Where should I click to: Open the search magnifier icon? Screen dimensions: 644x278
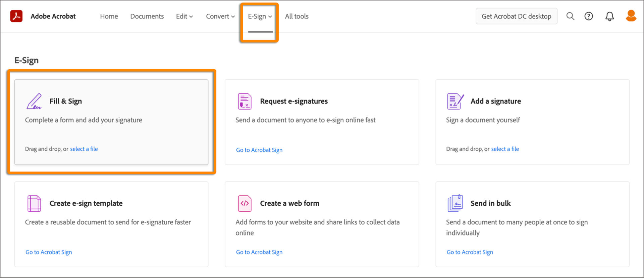[x=570, y=16]
